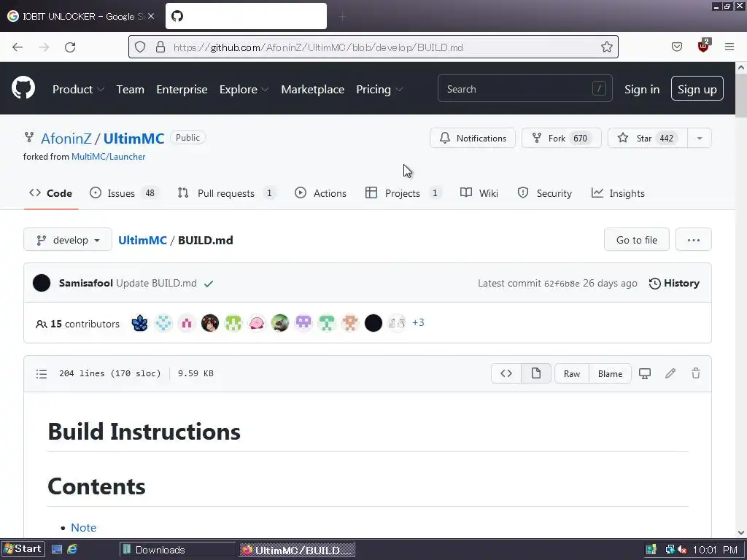Click the Note contents link
747x560 pixels.
click(x=83, y=528)
